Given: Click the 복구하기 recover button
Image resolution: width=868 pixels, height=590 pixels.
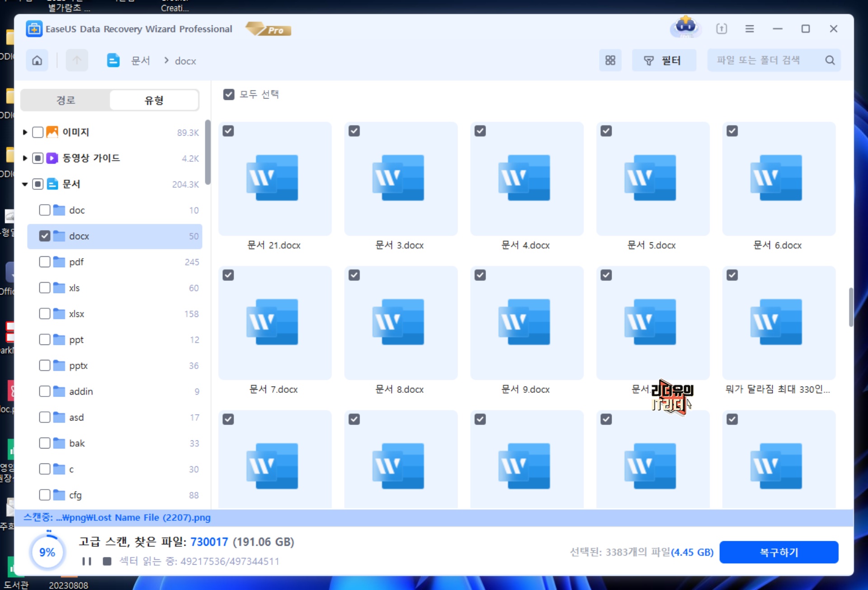Looking at the screenshot, I should click(x=778, y=552).
